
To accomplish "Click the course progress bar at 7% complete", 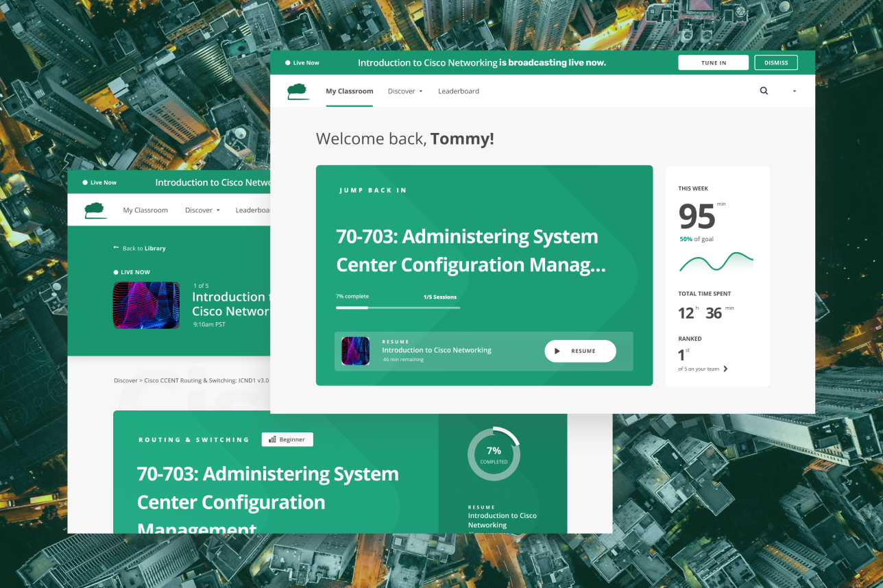I will pos(398,308).
